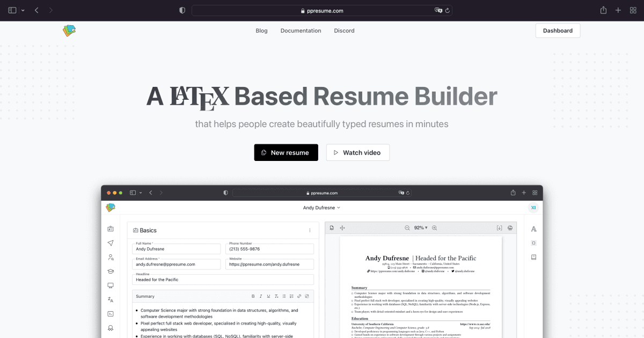This screenshot has width=644, height=338.
Task: Click the Website field in the Basics form
Action: tap(269, 264)
